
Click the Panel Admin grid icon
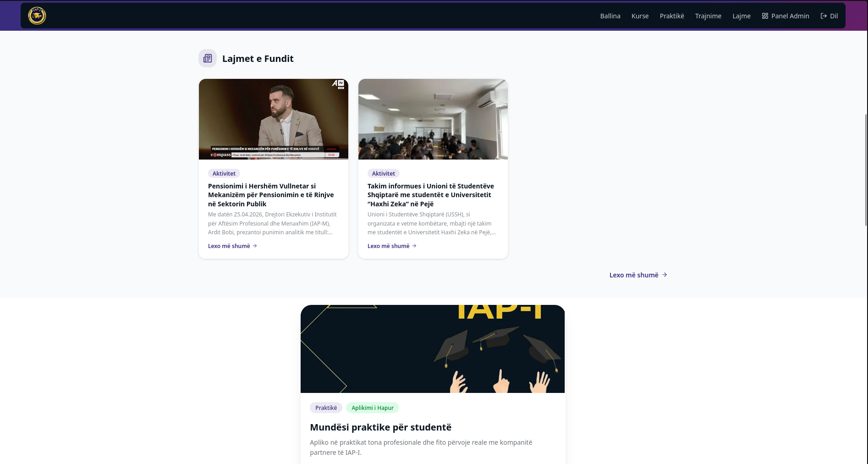(765, 16)
